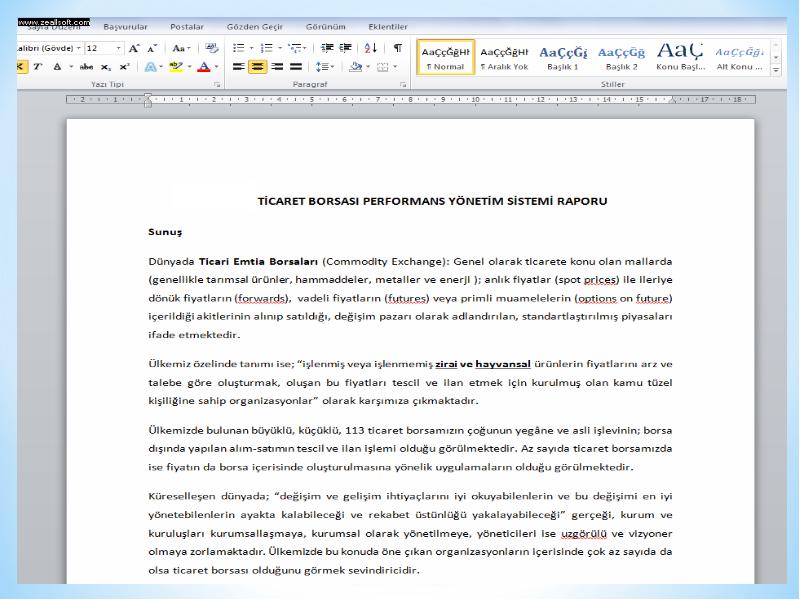Screen dimensions: 800x600
Task: Click the 'Sunuş' heading in the document
Action: [165, 232]
